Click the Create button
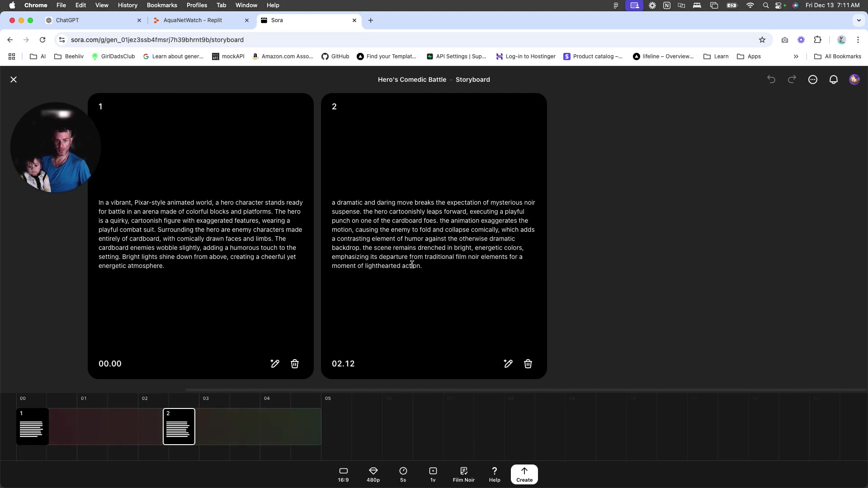 (524, 474)
